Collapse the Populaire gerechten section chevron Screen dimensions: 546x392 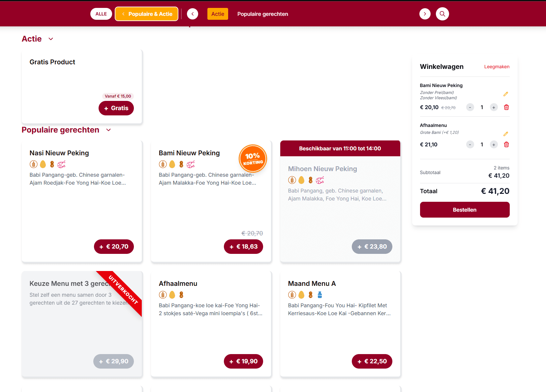click(x=108, y=130)
